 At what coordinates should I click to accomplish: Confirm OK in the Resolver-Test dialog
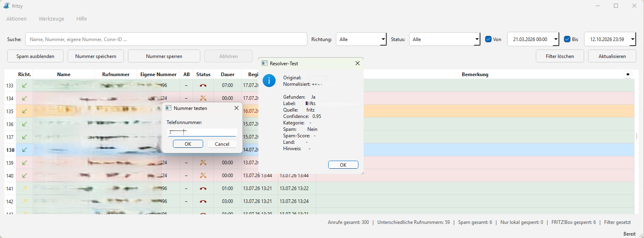[x=343, y=165]
